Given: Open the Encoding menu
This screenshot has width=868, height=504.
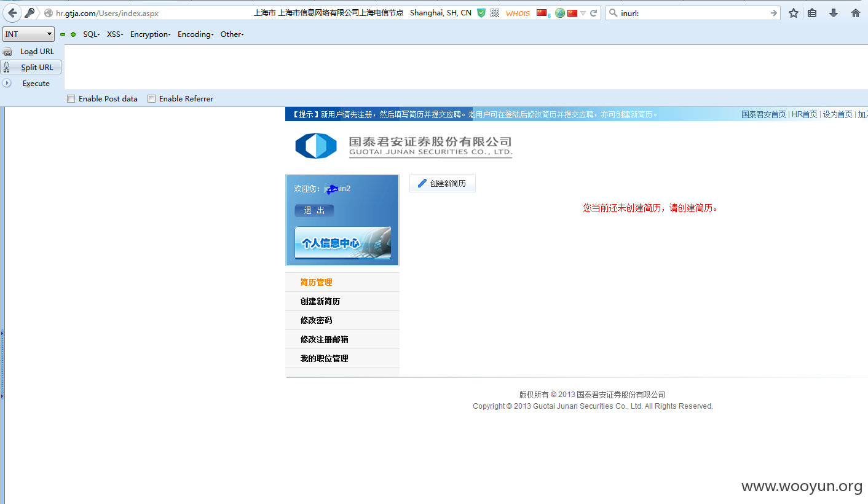Looking at the screenshot, I should [195, 34].
